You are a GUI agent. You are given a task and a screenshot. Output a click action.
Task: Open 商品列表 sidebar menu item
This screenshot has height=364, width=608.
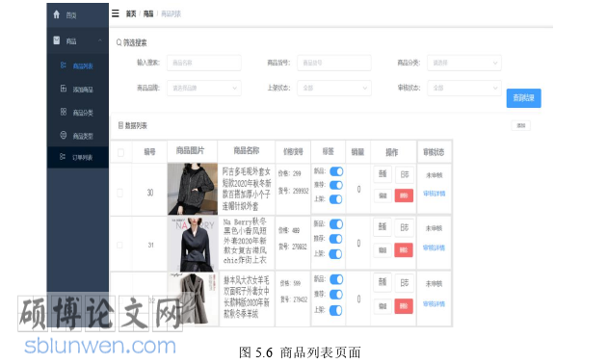(x=77, y=65)
